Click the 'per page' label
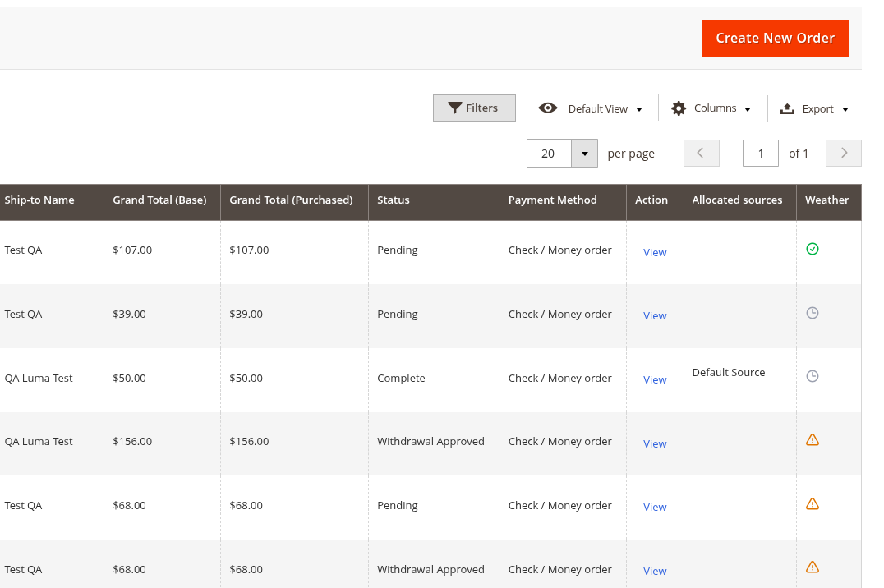Screen dimensions: 884x588 [x=631, y=154]
